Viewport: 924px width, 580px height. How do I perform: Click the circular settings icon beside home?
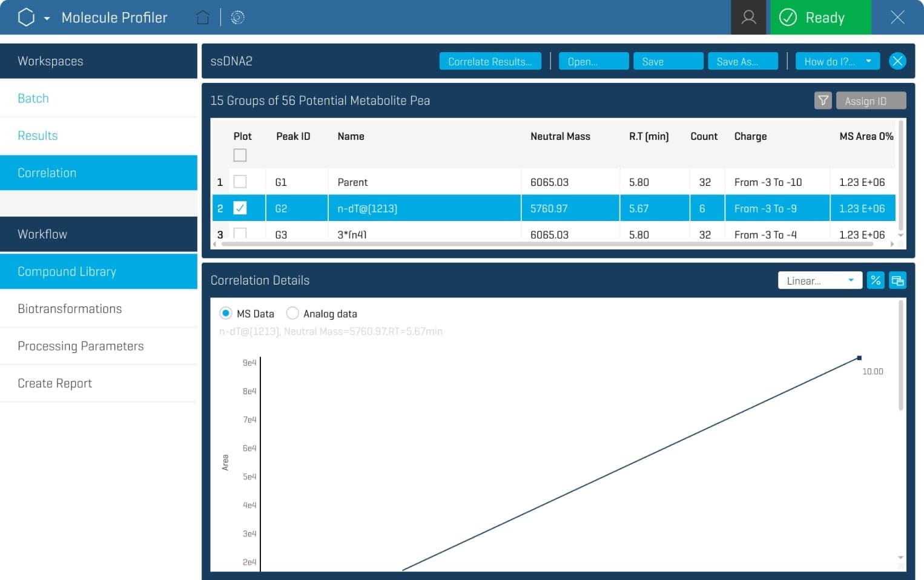237,18
